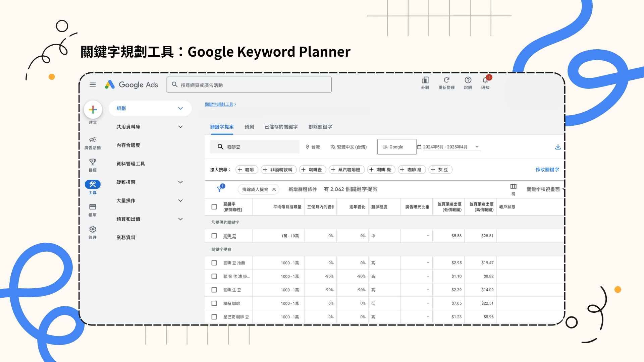Switch to the 關鍵字提案 tab
Screen dimensions: 644x362
pyautogui.click(x=222, y=127)
